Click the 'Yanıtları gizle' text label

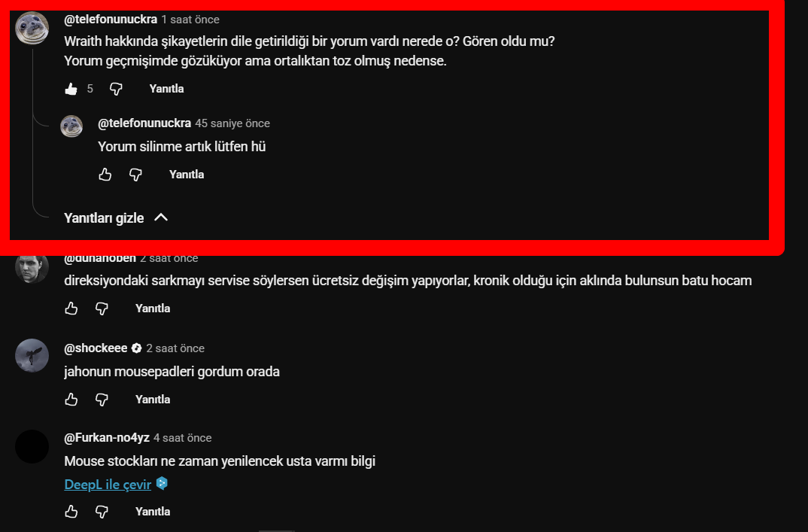[x=104, y=218]
